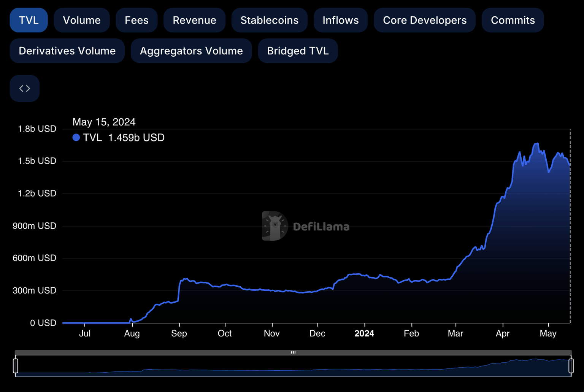Viewport: 584px width, 392px height.
Task: Click the DefiLlama watermark logo
Action: click(x=275, y=226)
